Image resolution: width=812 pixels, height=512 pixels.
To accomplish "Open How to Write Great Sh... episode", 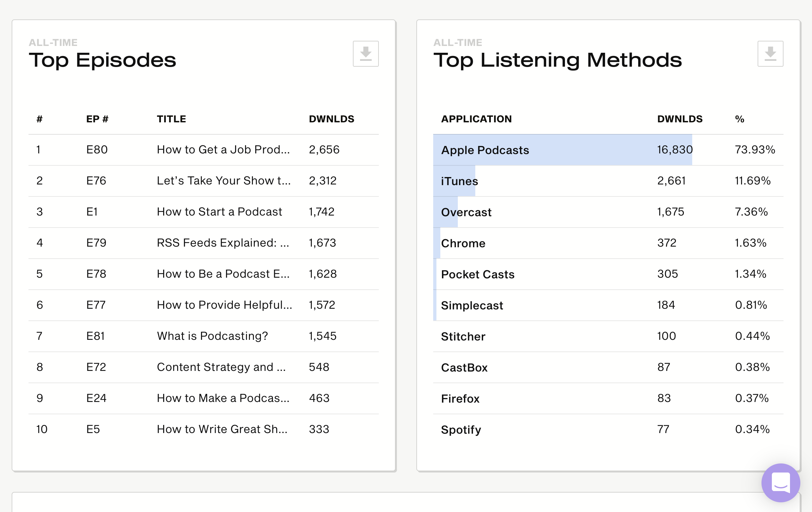I will (222, 429).
